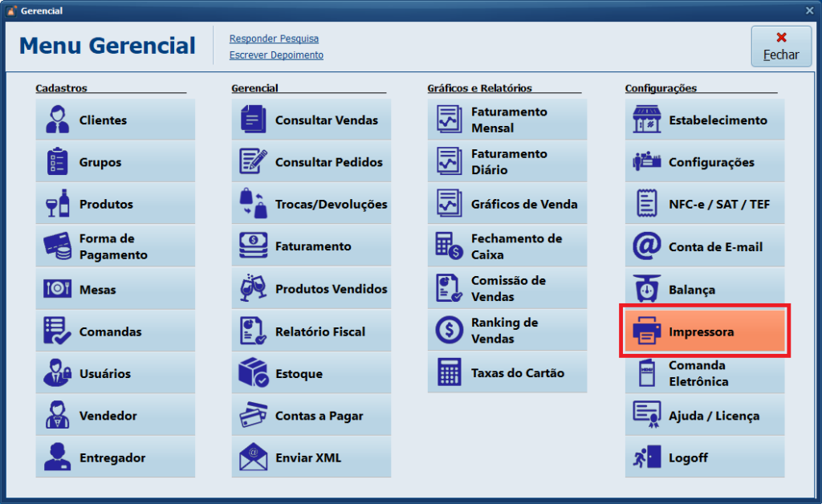Open Responder Pesquisa link
Screen dimensions: 822x504
pos(274,39)
